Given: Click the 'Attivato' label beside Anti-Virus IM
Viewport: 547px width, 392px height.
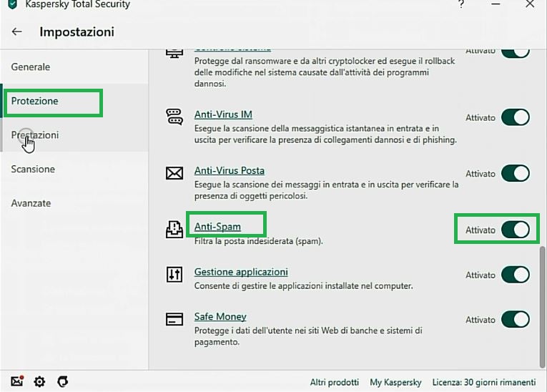Looking at the screenshot, I should (x=481, y=117).
